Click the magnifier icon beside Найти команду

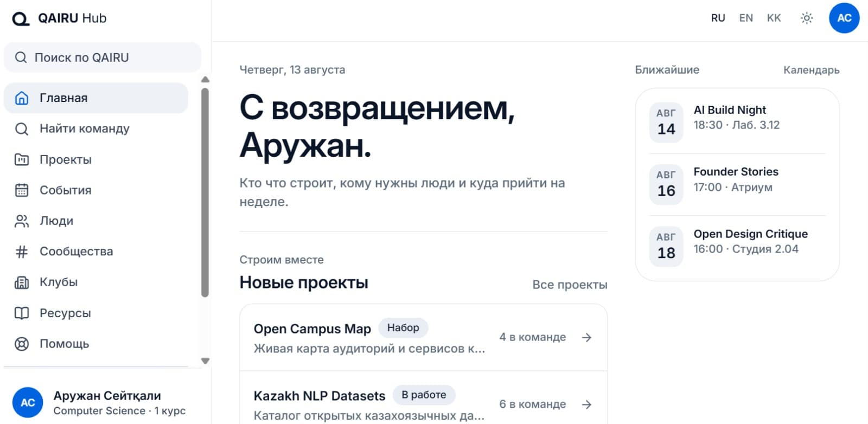pos(22,129)
